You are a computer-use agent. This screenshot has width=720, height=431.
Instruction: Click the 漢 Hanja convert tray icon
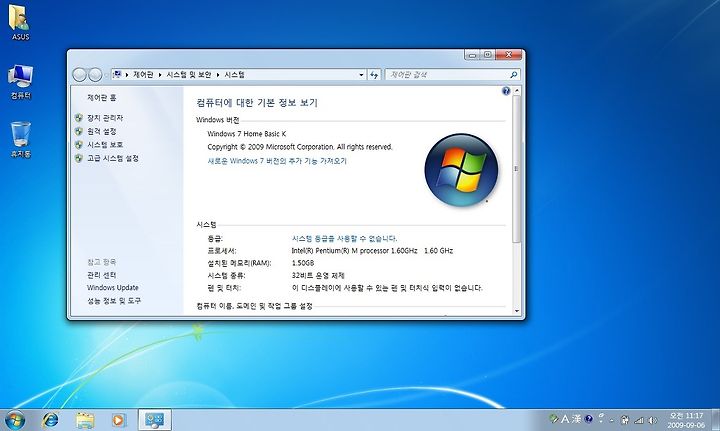point(576,419)
